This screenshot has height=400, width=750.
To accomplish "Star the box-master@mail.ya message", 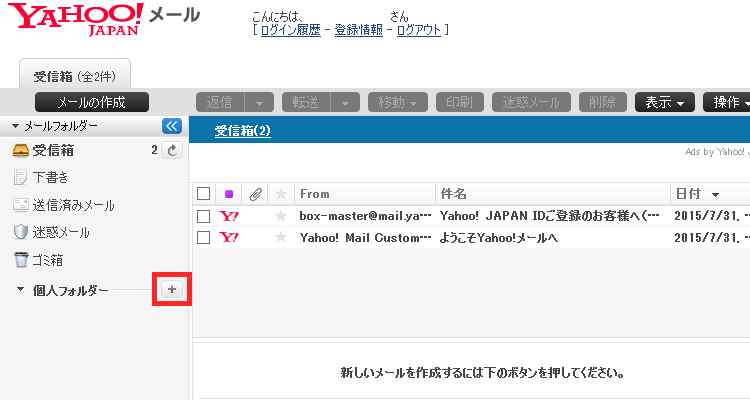I will point(281,216).
